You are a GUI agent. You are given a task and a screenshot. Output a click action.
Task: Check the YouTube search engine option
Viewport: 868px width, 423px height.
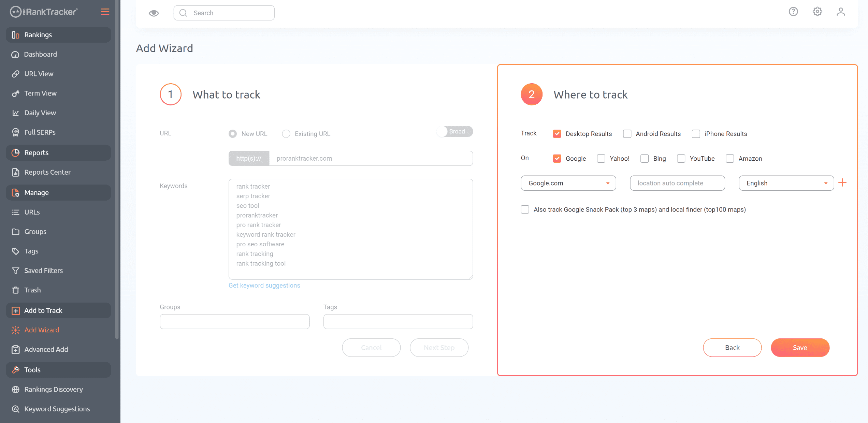point(681,158)
